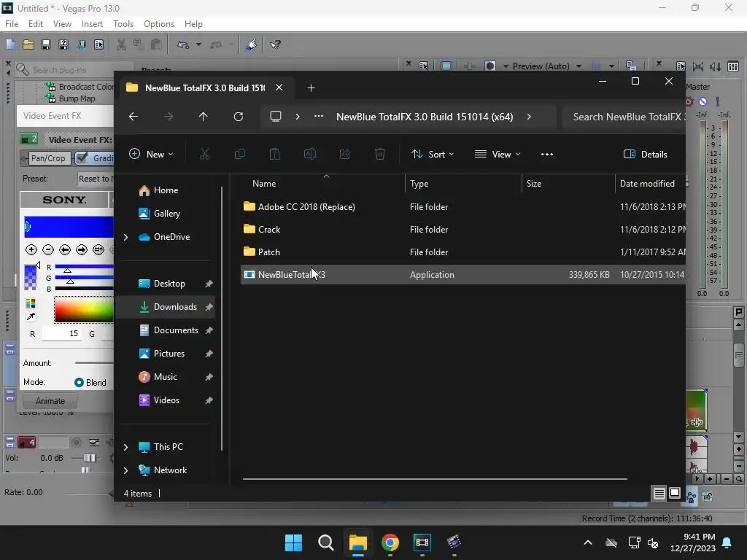Click Render As icon in Vegas toolbar
Viewport: 747px width, 560px height.
coord(81,44)
